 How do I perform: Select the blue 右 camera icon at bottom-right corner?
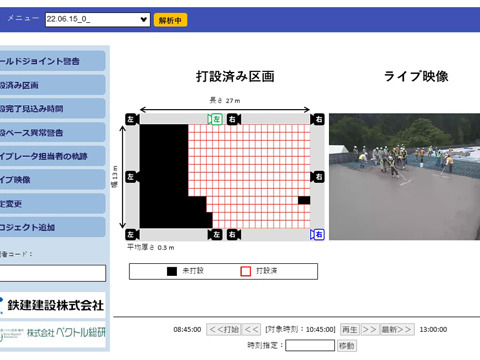[317, 234]
